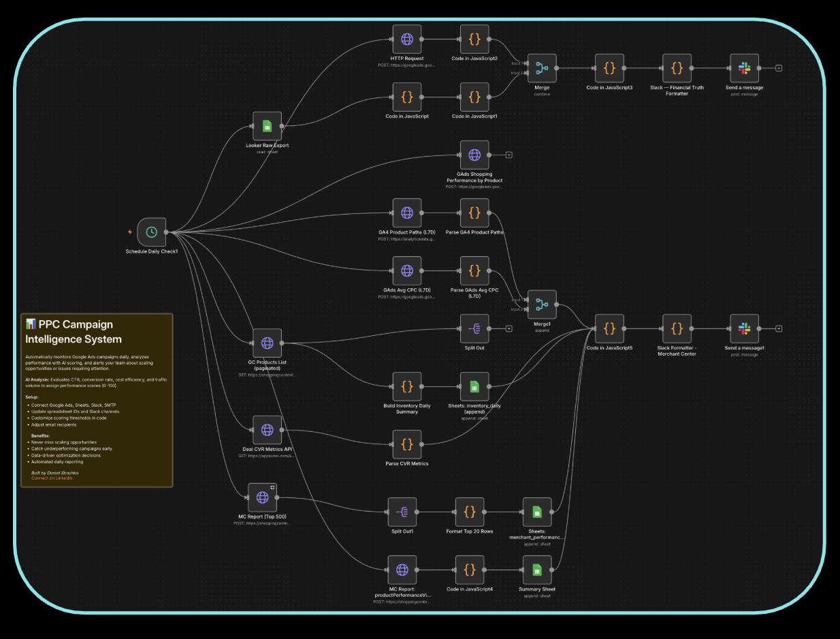Screen dimensions: 840x639
Task: Select the Merge combine node
Action: [x=542, y=68]
